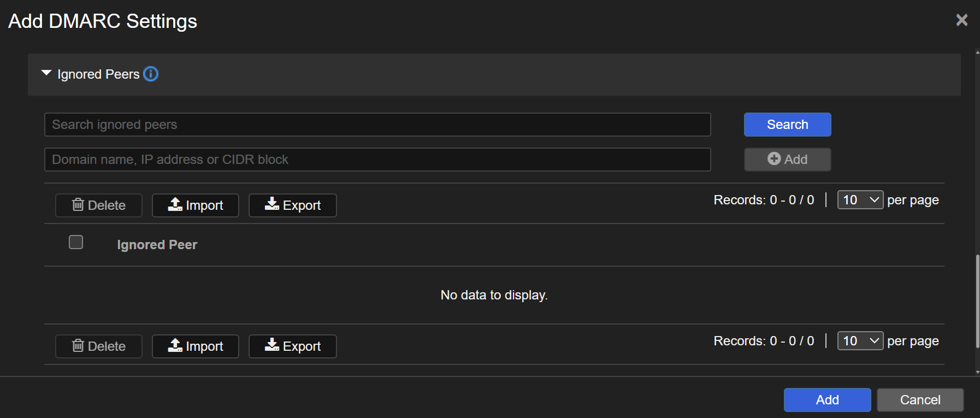Confirm with the blue Add button
The image size is (980, 418).
click(827, 400)
